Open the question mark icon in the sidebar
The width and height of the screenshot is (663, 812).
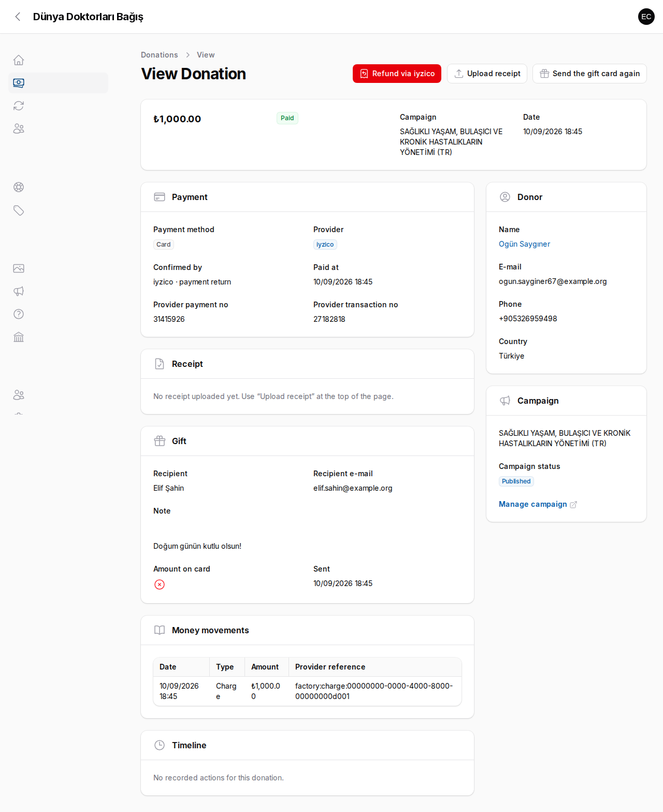[x=19, y=314]
